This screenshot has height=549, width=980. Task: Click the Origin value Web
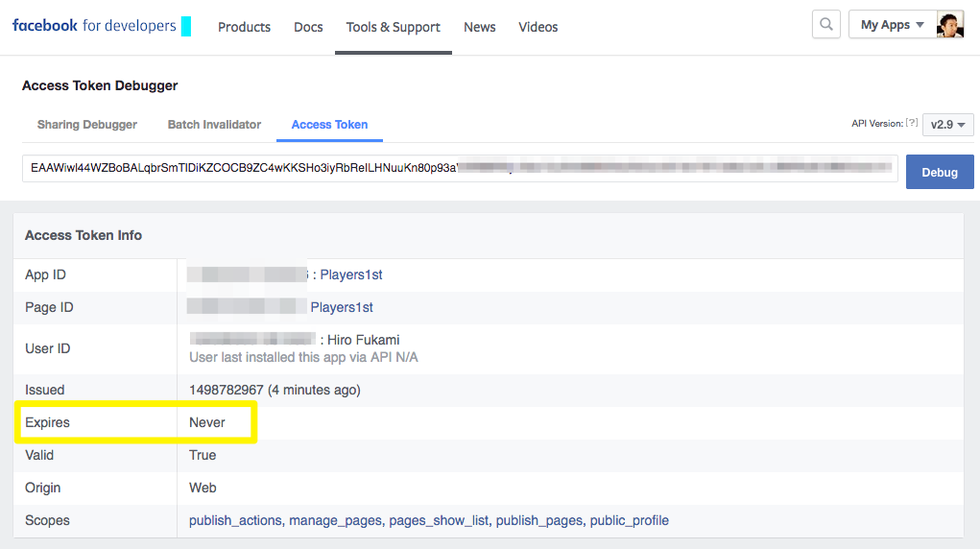203,488
